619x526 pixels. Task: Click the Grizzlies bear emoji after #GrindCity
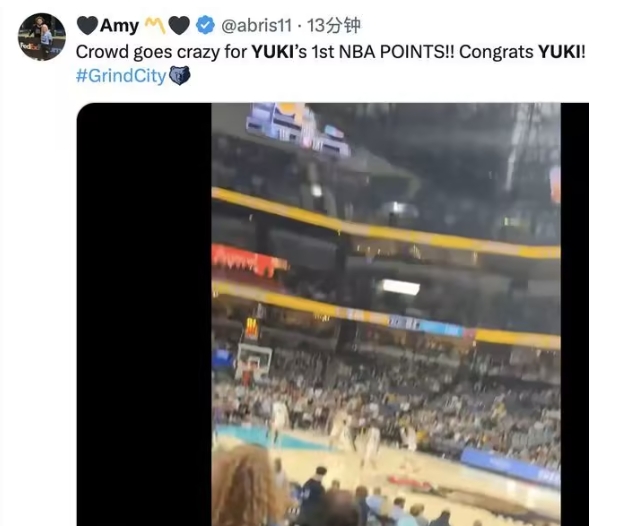click(x=180, y=75)
